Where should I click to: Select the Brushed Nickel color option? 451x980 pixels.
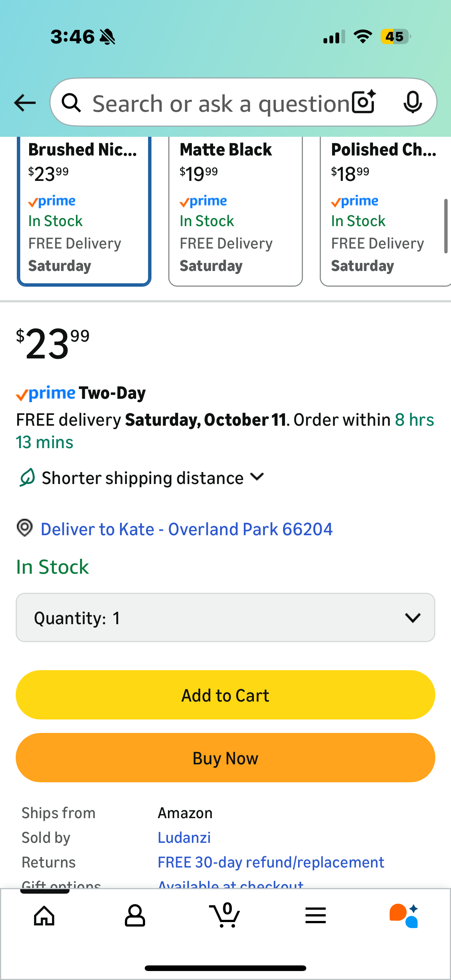pos(84,210)
